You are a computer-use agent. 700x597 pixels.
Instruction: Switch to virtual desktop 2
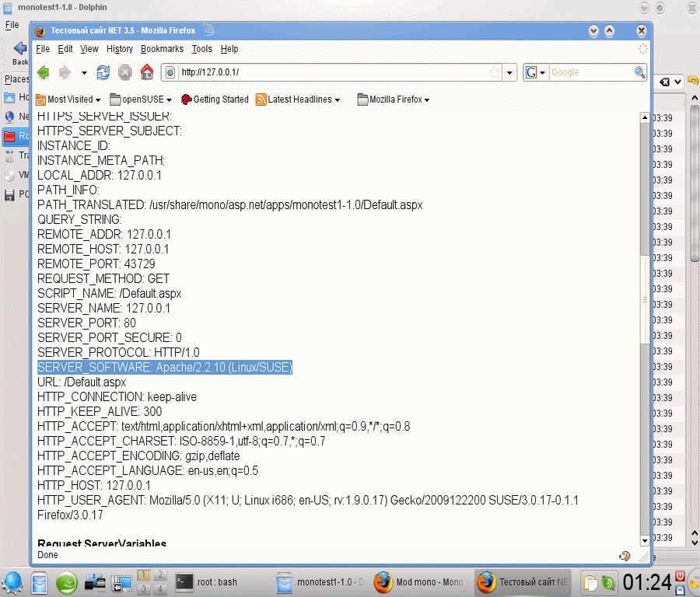point(159,575)
